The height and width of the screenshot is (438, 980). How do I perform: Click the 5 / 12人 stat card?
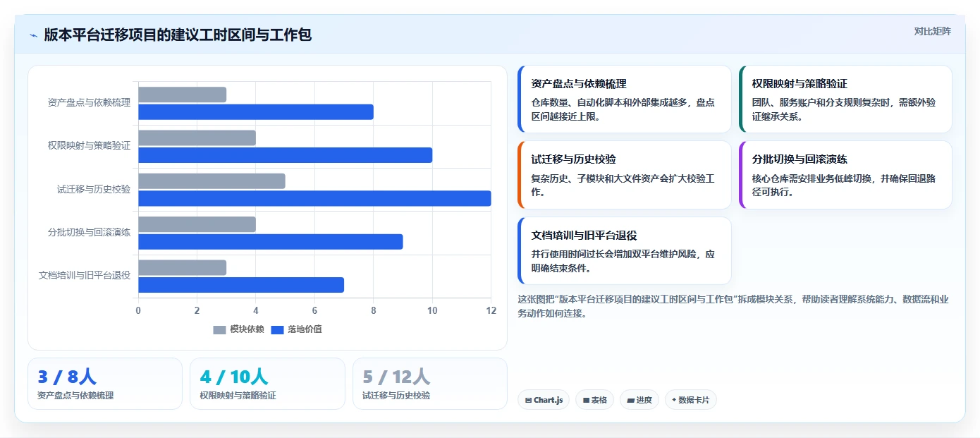click(430, 384)
